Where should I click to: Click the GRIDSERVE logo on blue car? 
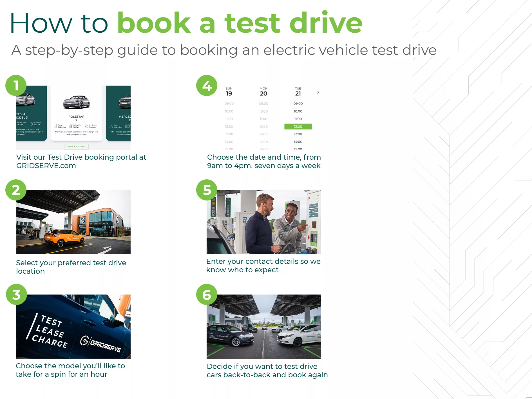pos(101,344)
